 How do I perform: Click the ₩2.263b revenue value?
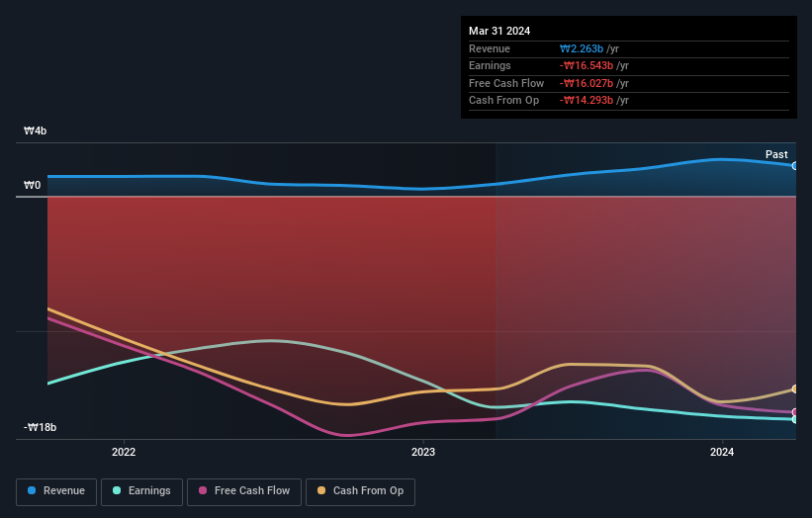581,48
